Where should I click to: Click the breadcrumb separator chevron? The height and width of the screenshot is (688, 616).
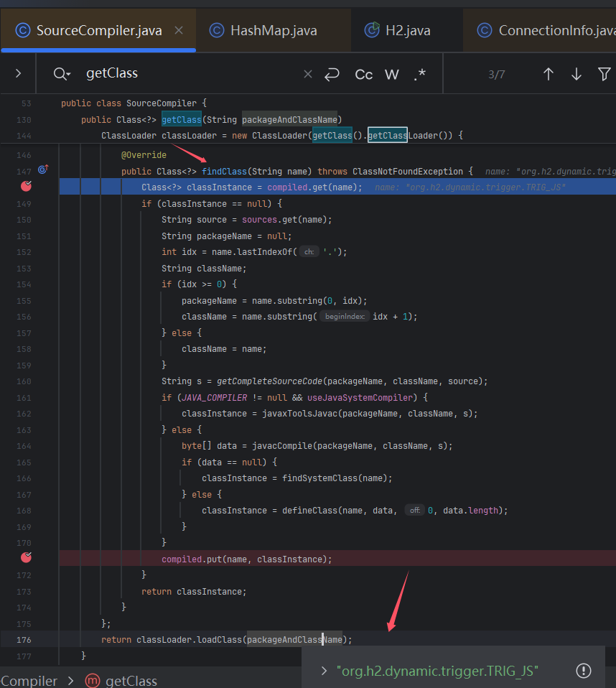point(71,681)
